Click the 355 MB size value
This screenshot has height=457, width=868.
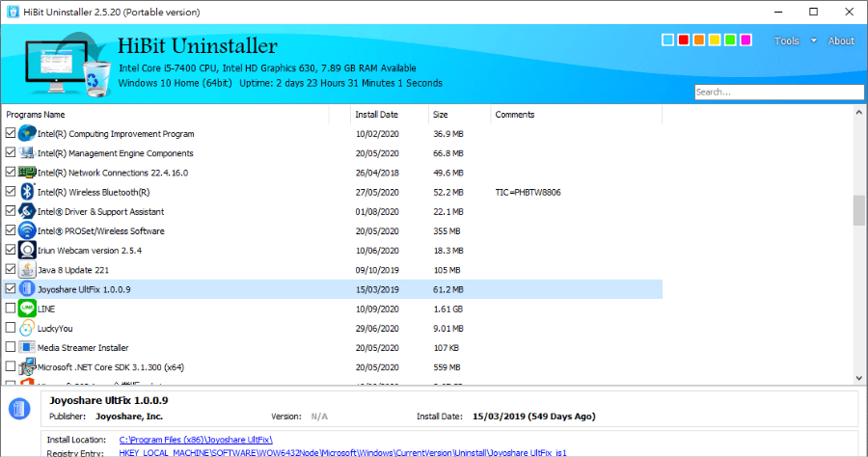tap(447, 231)
